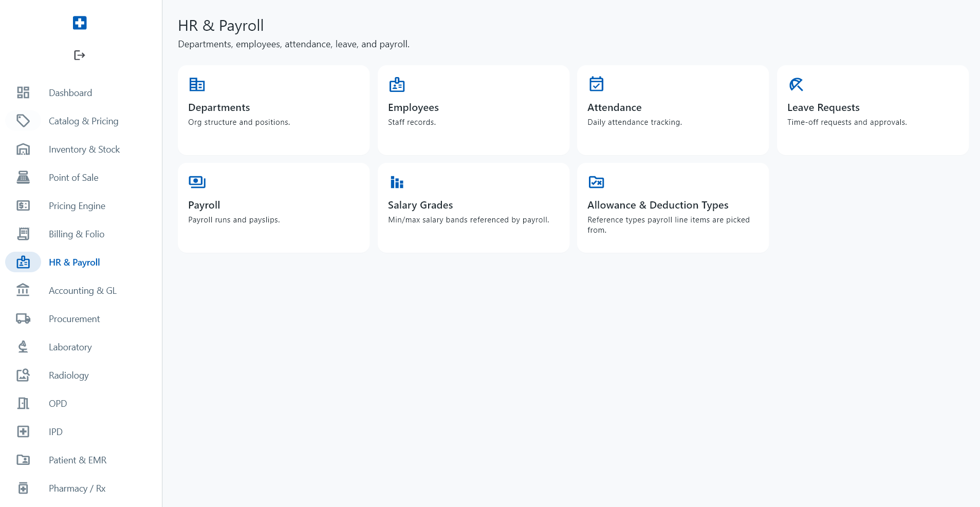The image size is (980, 507).
Task: Open the Attendance card title
Action: [614, 107]
